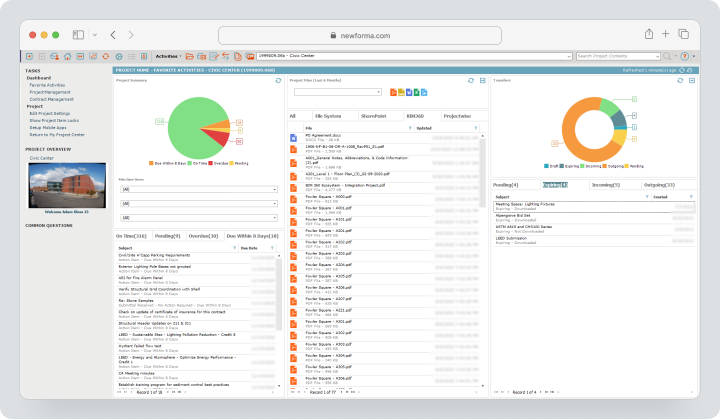
Task: Open the Contract Management sidebar link
Action: coord(51,99)
